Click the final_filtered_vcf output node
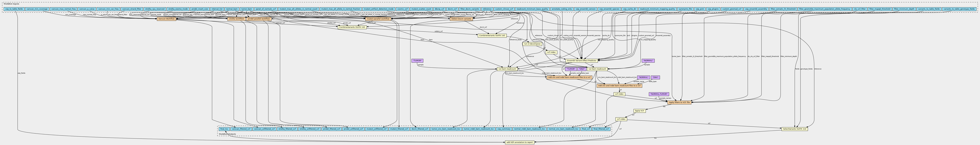980x145 pixels. (x=601, y=129)
